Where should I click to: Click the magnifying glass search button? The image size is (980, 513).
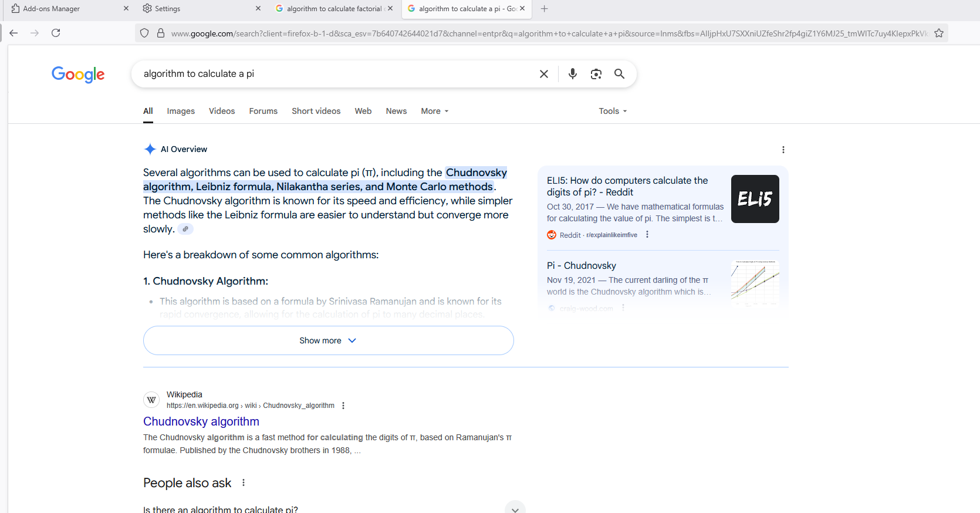pyautogui.click(x=619, y=74)
